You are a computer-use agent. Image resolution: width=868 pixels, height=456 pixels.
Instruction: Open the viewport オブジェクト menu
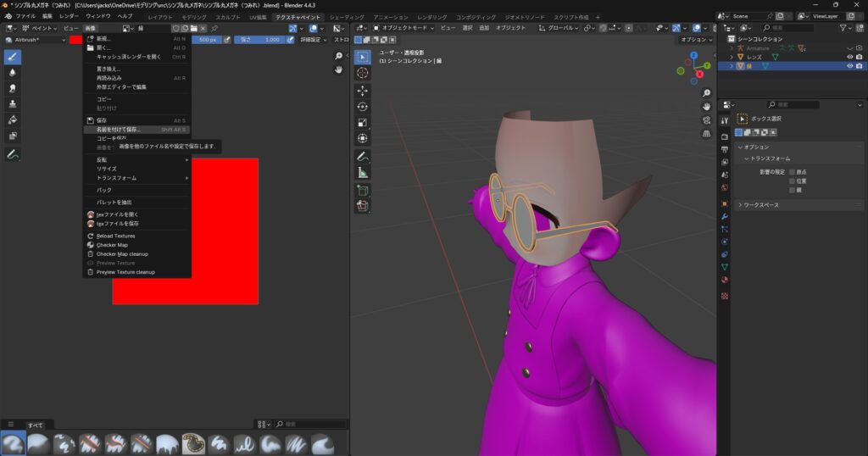point(510,28)
